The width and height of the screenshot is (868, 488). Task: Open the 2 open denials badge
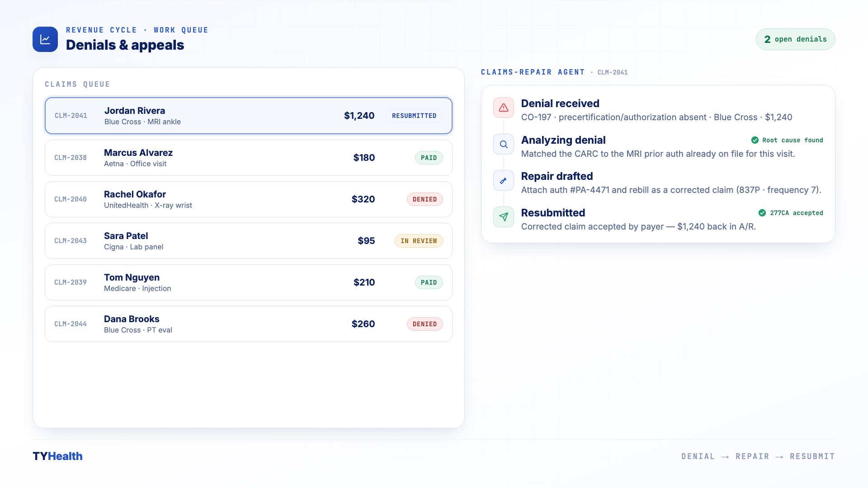[x=795, y=39]
